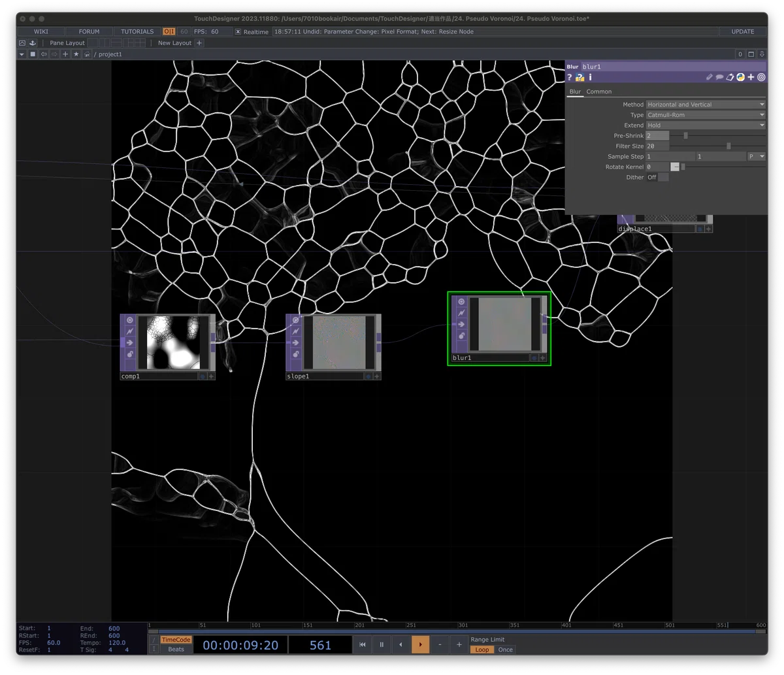Click the viewer active icon on blur1 node
The height and width of the screenshot is (675, 784).
click(461, 301)
